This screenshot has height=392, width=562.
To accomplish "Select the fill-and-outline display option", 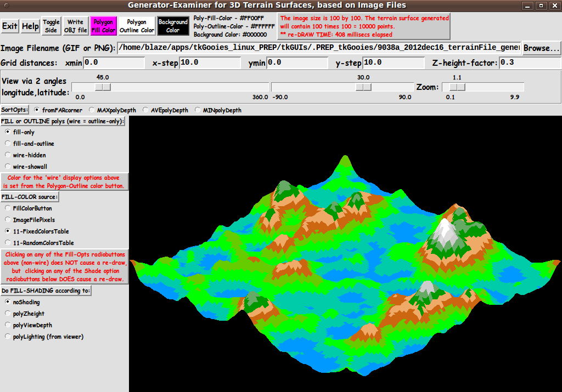I will (30, 144).
